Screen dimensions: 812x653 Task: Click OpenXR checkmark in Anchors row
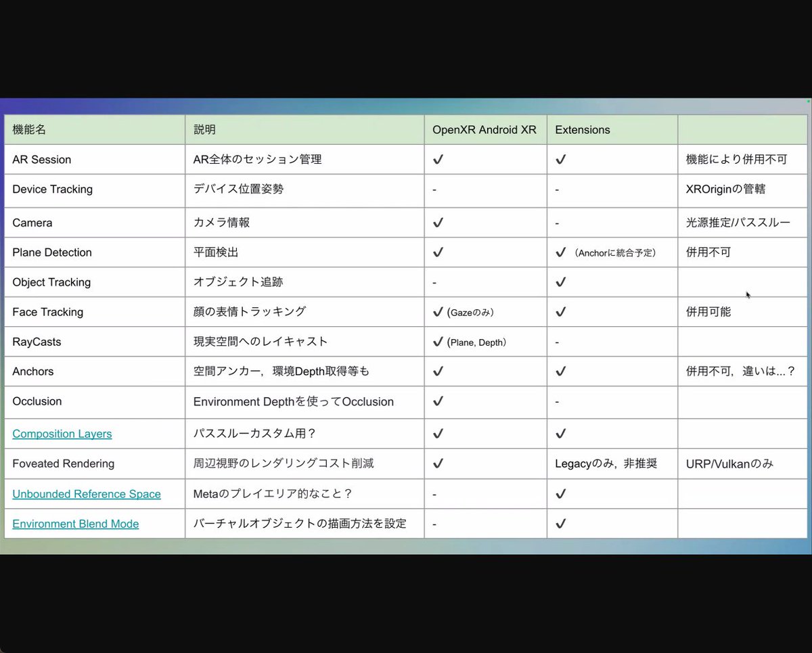438,371
